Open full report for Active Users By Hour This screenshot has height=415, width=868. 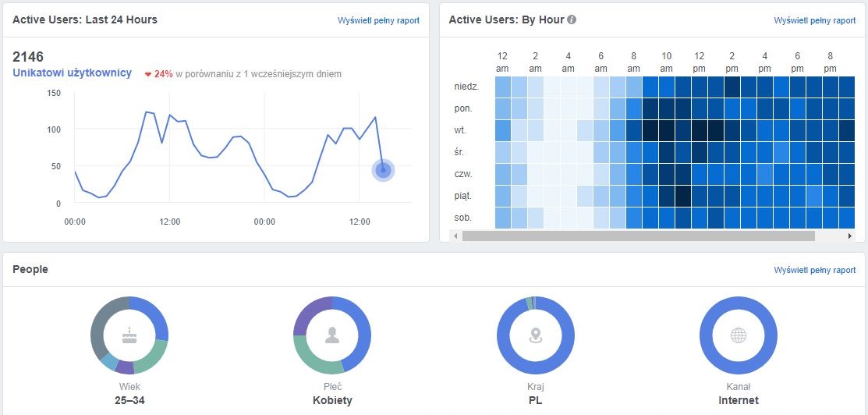[x=815, y=20]
